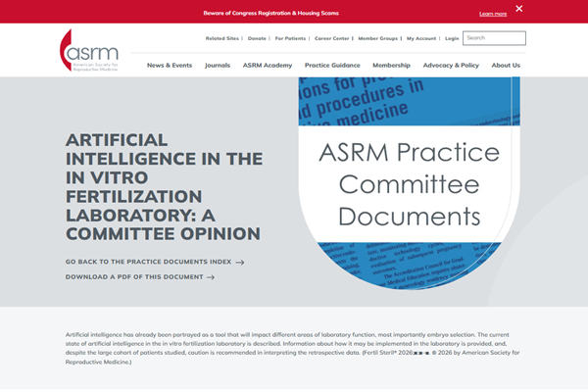Download a PDF of this document

134,276
